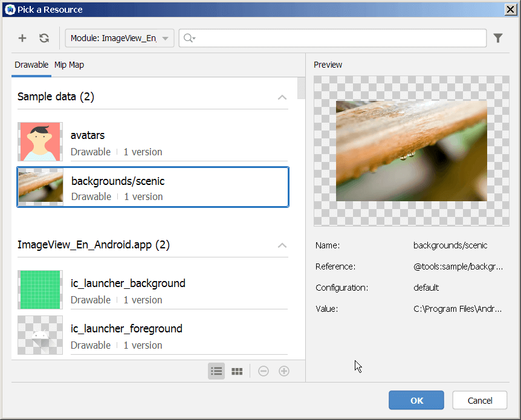This screenshot has height=420, width=521.
Task: Refresh the resources list
Action: [44, 38]
